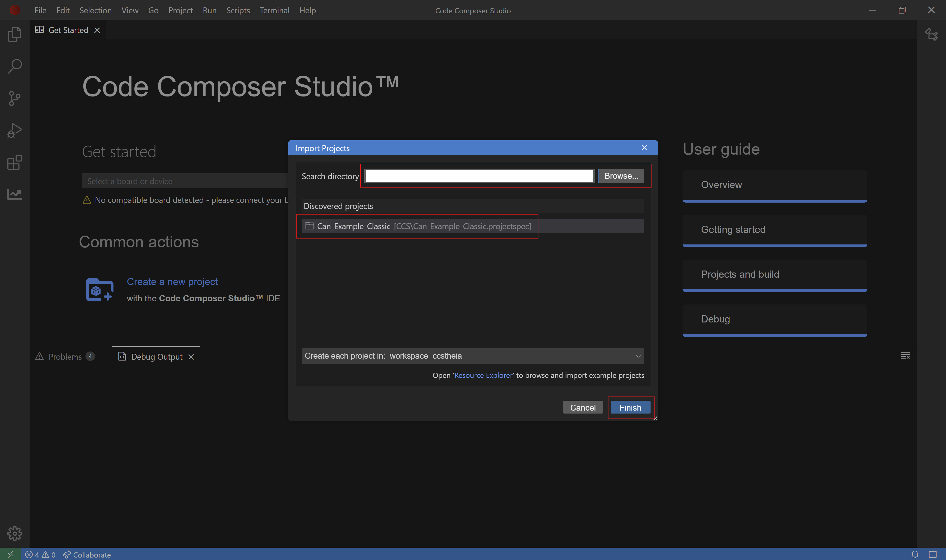Image resolution: width=946 pixels, height=560 pixels.
Task: Open the Resource Explorer link
Action: [x=483, y=375]
